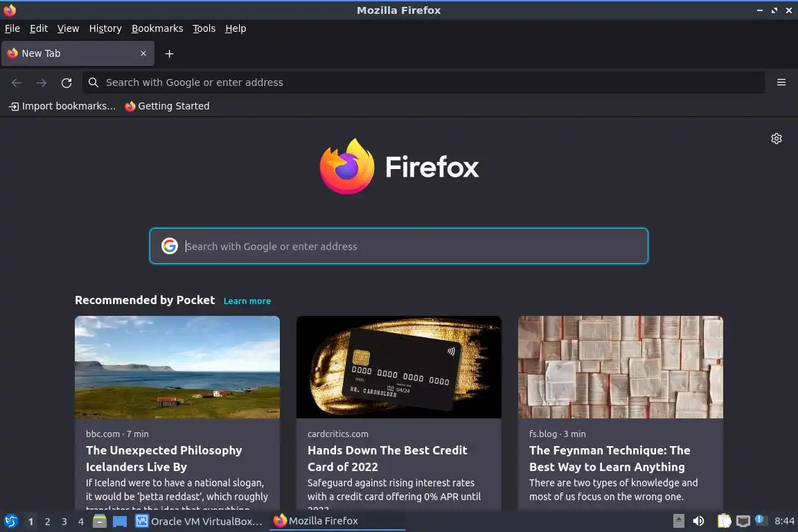Open the volume speaker tray icon
Screen dimensions: 798x532
click(x=699, y=521)
